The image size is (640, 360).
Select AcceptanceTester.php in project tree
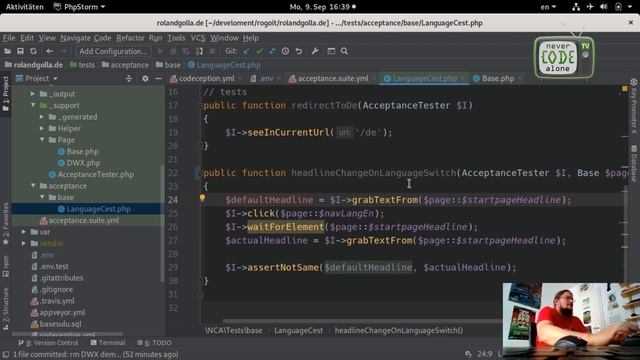(91, 174)
